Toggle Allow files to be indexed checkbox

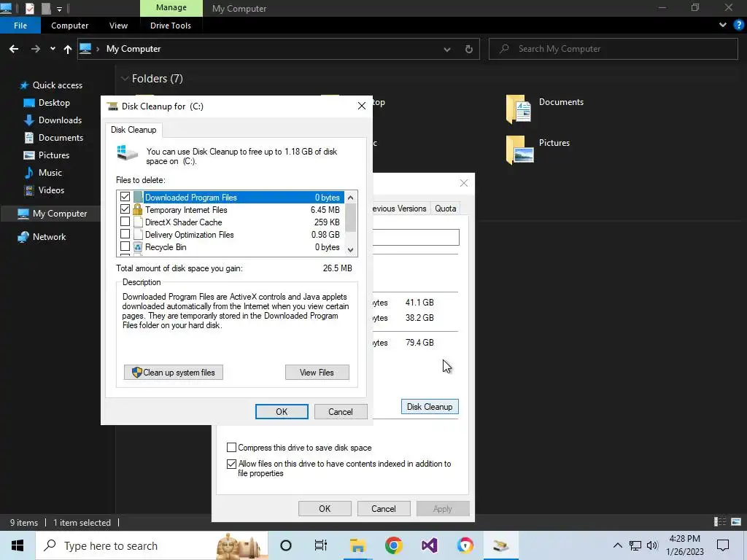click(x=231, y=464)
